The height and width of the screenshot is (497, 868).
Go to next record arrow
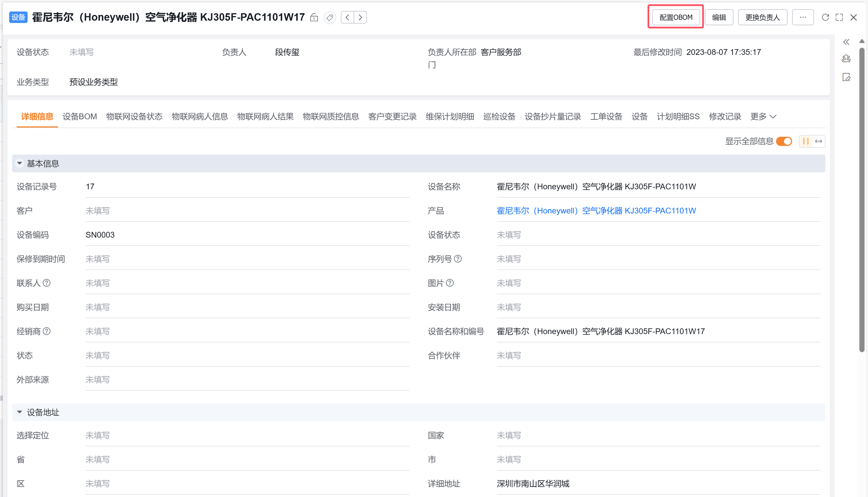360,18
